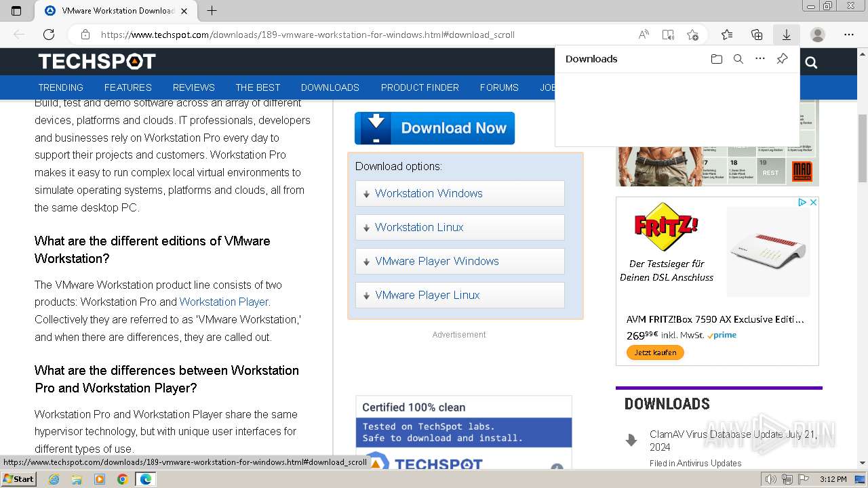868x488 pixels.
Task: Select Workstation Linux download option
Action: [x=460, y=227]
